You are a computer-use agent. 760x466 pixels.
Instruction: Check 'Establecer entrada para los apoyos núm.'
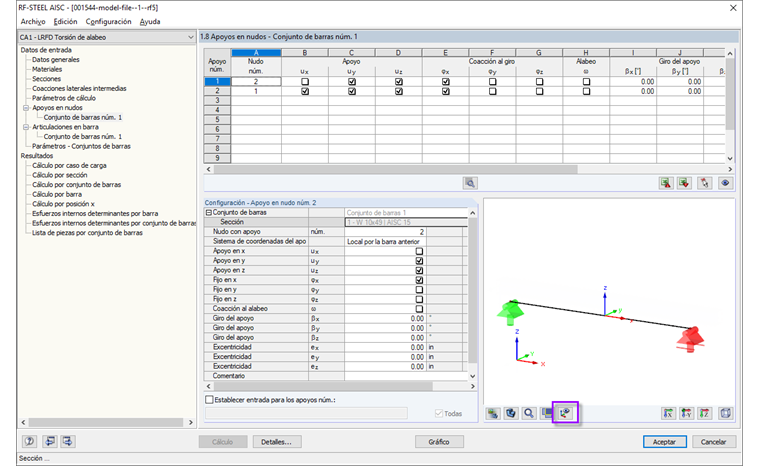[x=209, y=400]
